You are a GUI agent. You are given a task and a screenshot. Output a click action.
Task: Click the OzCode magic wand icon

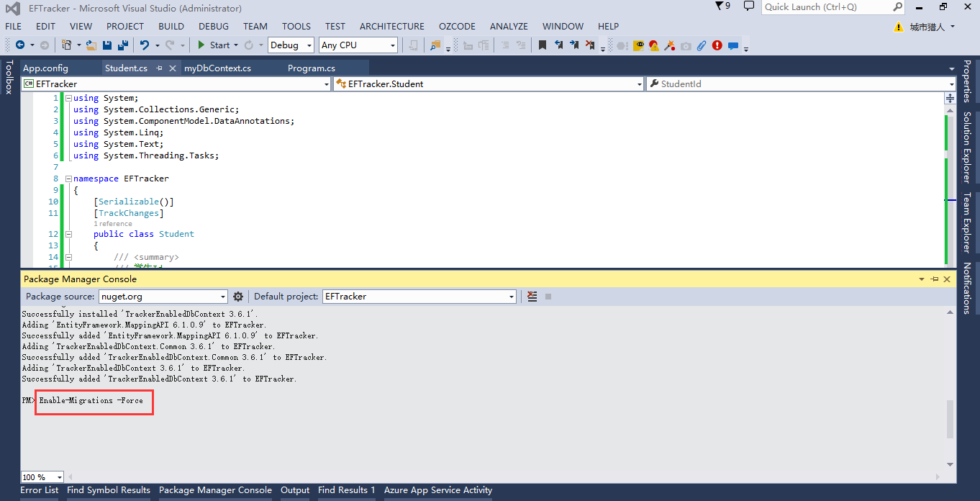point(669,45)
